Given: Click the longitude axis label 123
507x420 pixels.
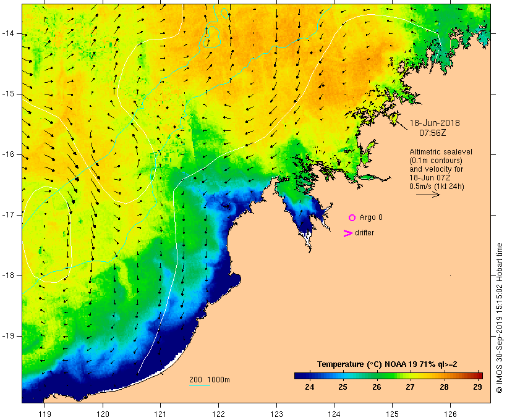Looking at the screenshot, I should (x=276, y=414).
